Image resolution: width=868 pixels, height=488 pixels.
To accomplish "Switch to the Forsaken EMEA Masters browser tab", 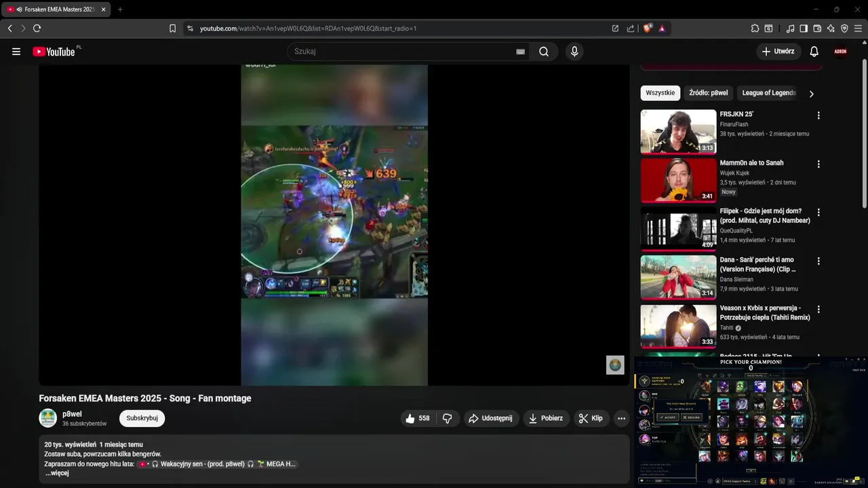I will [56, 9].
